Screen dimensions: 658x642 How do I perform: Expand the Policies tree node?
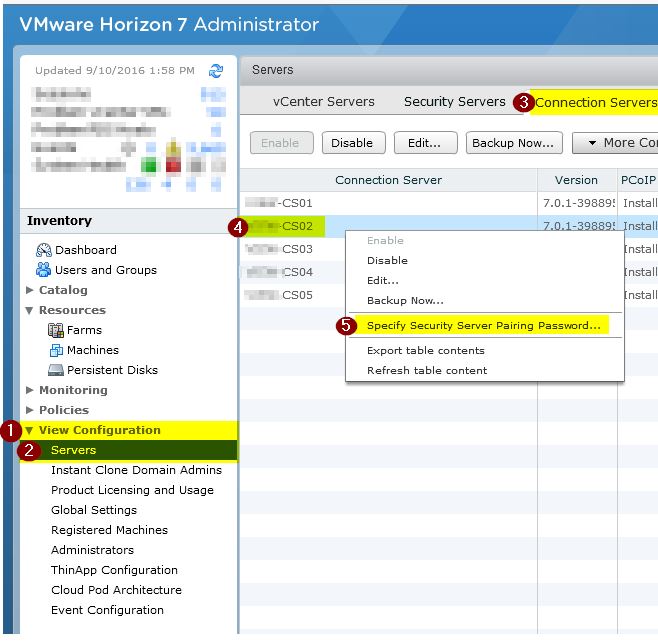pyautogui.click(x=29, y=410)
